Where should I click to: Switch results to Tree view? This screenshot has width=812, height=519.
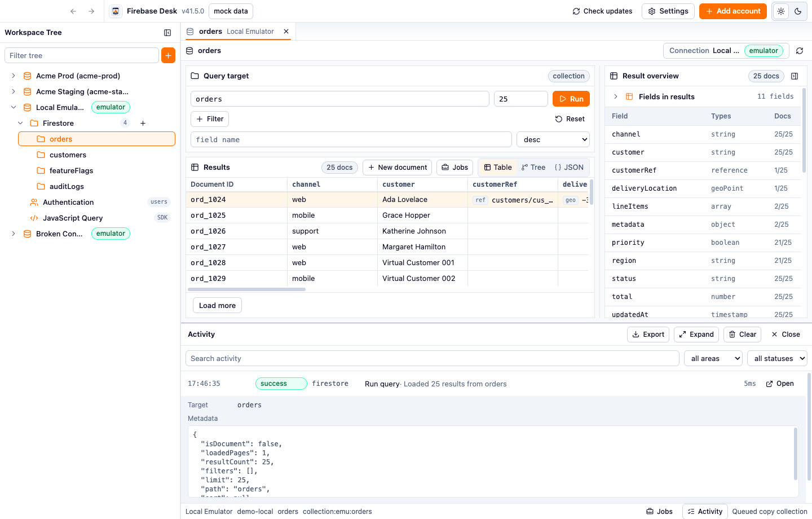(x=533, y=168)
